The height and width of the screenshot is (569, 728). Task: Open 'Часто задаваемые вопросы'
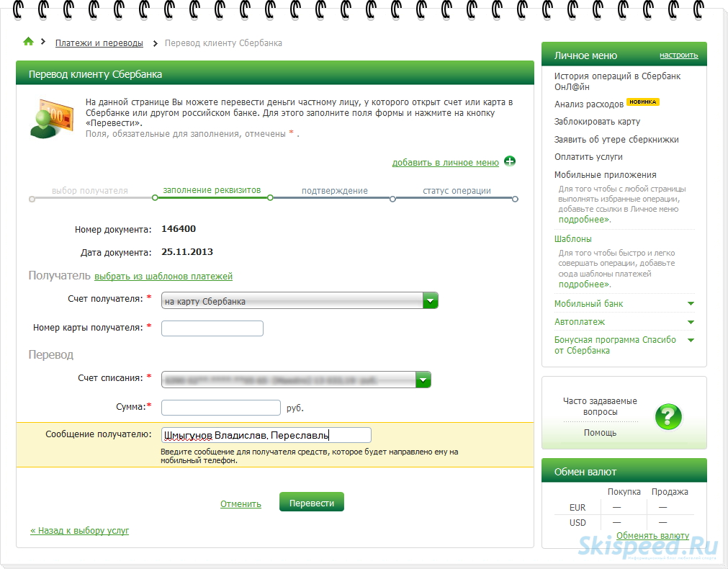click(x=600, y=406)
